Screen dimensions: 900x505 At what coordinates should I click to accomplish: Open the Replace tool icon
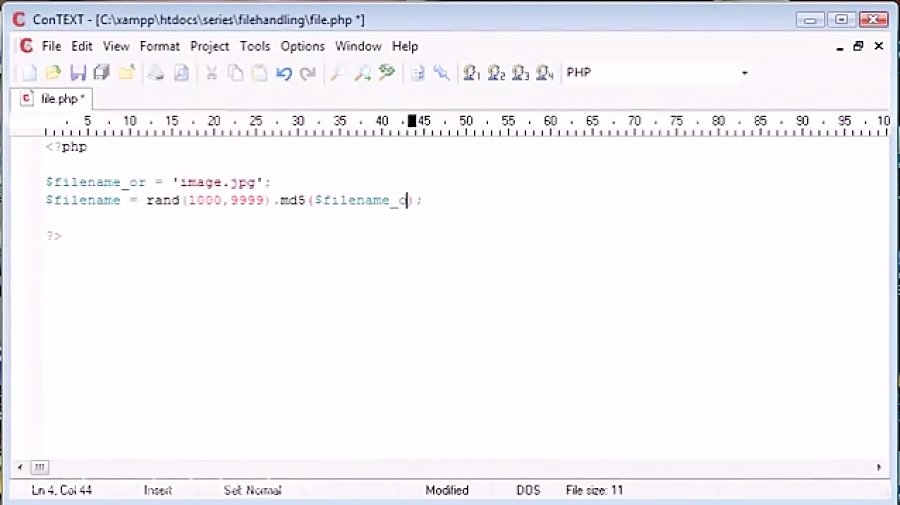[x=387, y=73]
